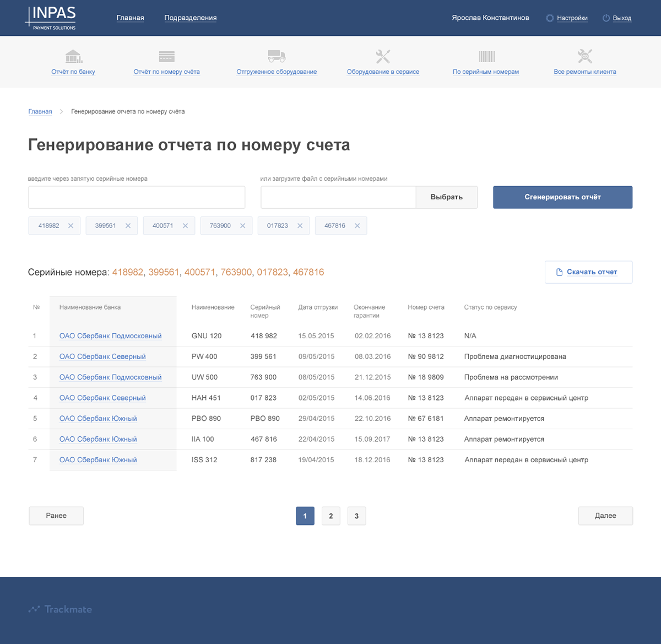Open the Подразделения menu item
The image size is (661, 644).
click(x=191, y=18)
